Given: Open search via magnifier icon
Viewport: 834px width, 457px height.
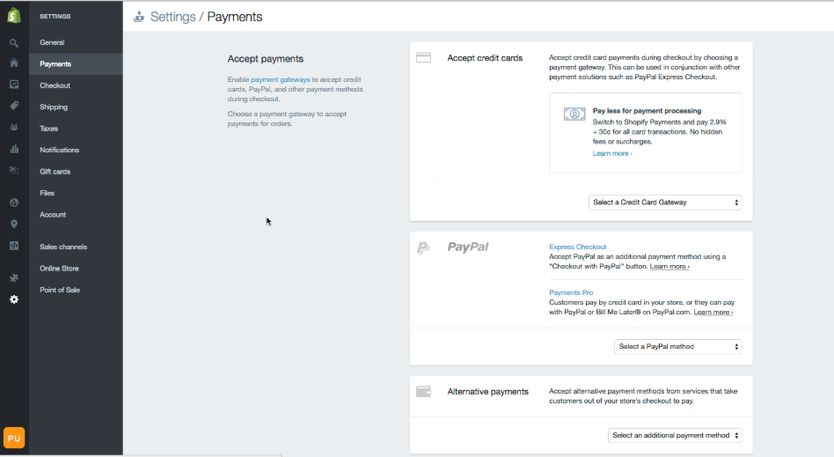Looking at the screenshot, I should click(x=14, y=43).
